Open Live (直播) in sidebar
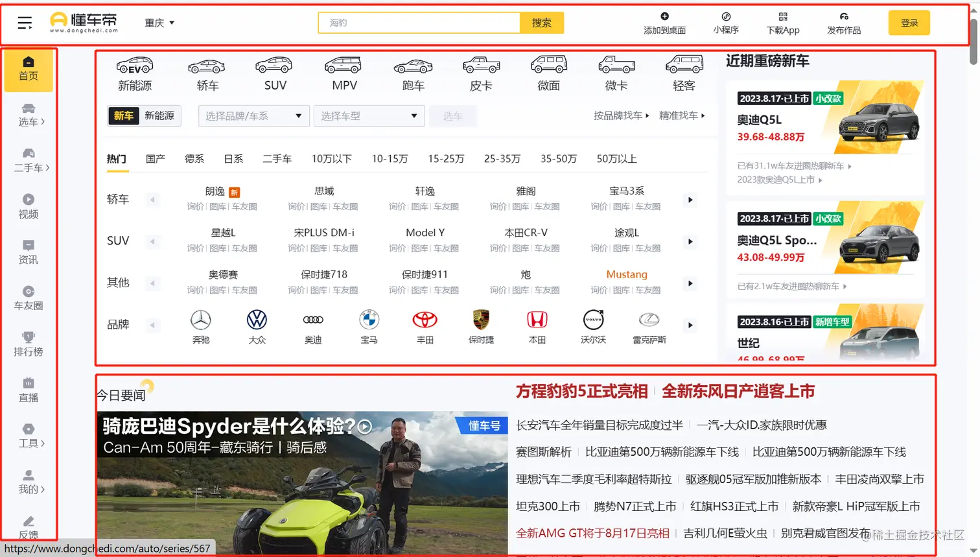 click(29, 390)
